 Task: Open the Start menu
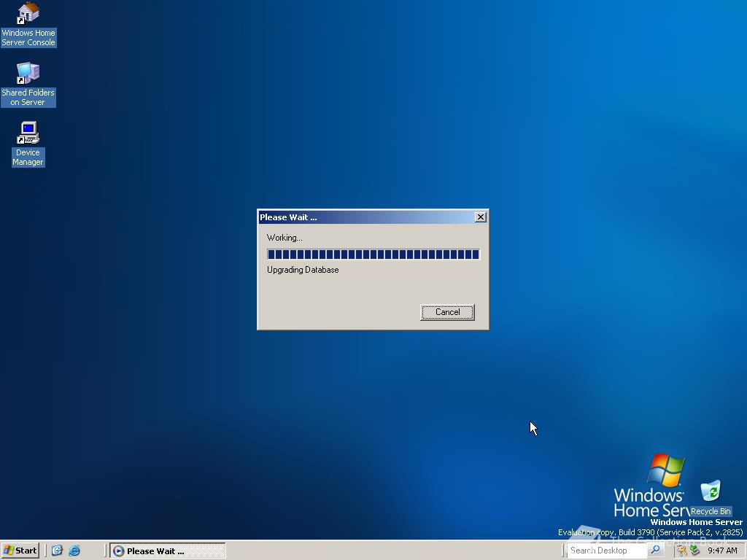[20, 551]
